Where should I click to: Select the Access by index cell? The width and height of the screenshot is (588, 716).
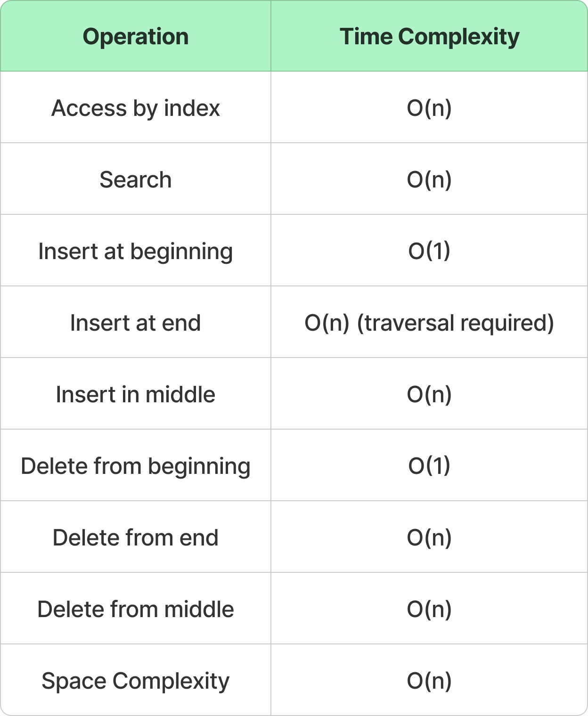click(x=136, y=108)
